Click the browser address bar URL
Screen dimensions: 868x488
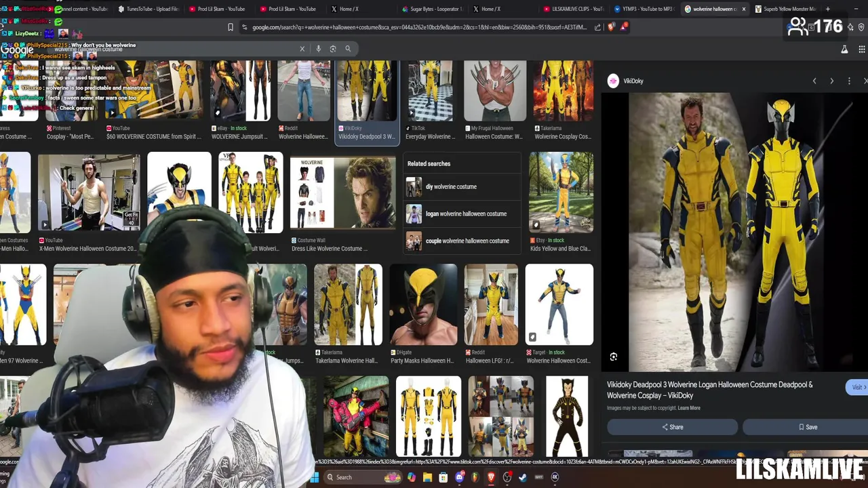[419, 27]
